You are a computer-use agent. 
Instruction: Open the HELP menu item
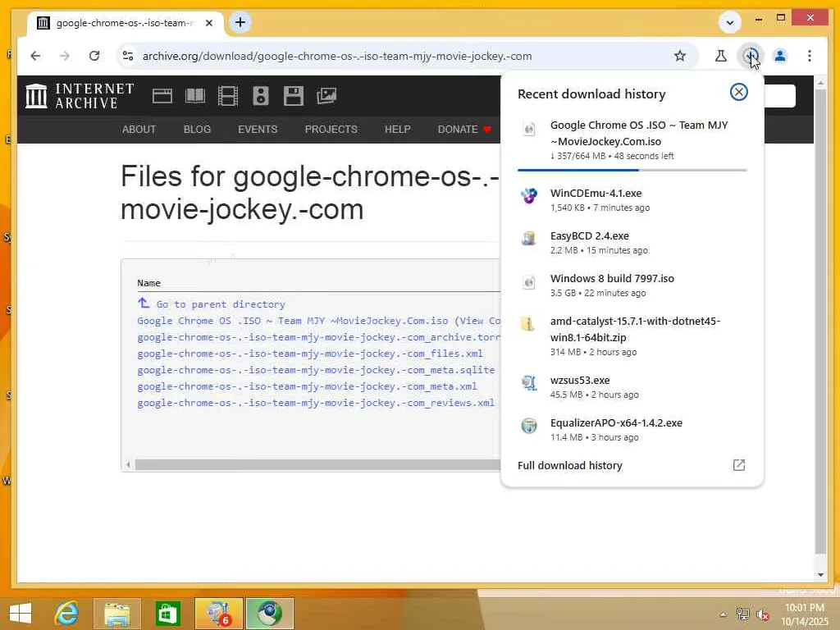click(x=398, y=129)
